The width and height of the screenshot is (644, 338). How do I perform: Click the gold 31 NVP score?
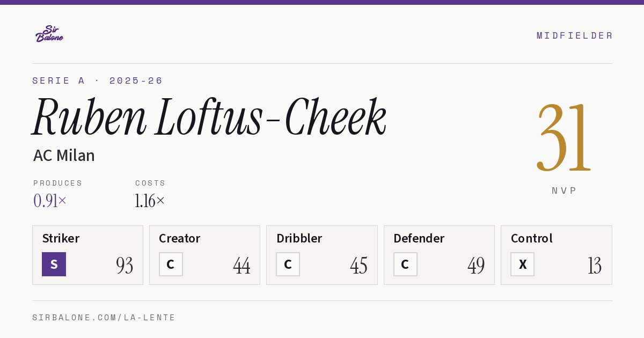pos(563,137)
